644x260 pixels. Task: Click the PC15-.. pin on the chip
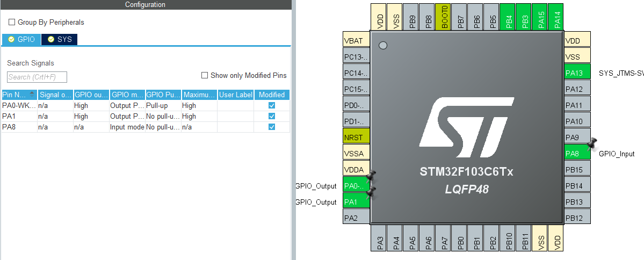click(x=356, y=89)
